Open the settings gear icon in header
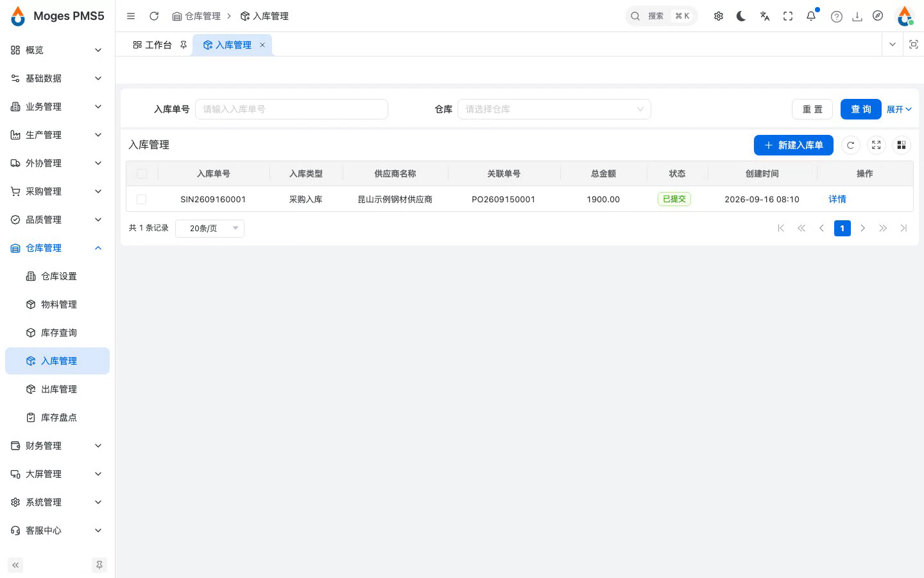Image resolution: width=924 pixels, height=578 pixels. pyautogui.click(x=719, y=16)
